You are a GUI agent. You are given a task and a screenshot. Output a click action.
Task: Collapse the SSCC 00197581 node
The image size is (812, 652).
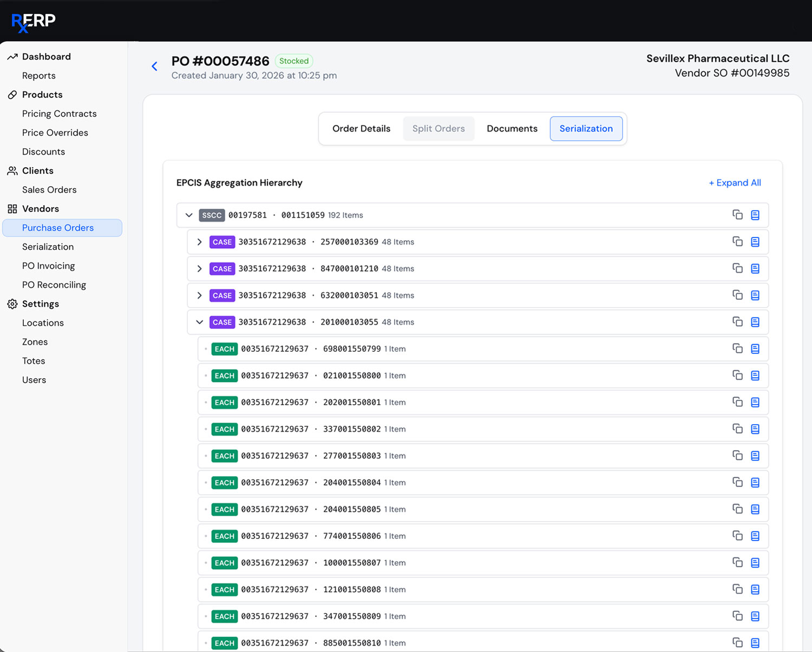[189, 215]
